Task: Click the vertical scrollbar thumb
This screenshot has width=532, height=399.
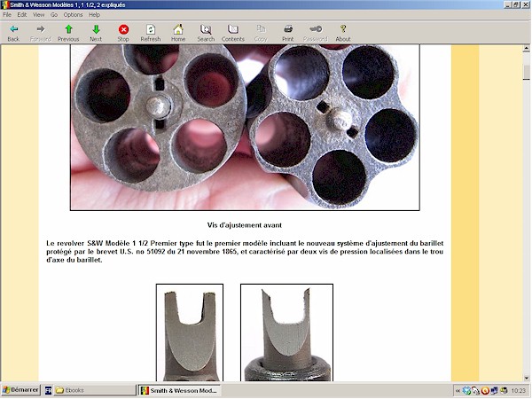Action: tap(526, 73)
